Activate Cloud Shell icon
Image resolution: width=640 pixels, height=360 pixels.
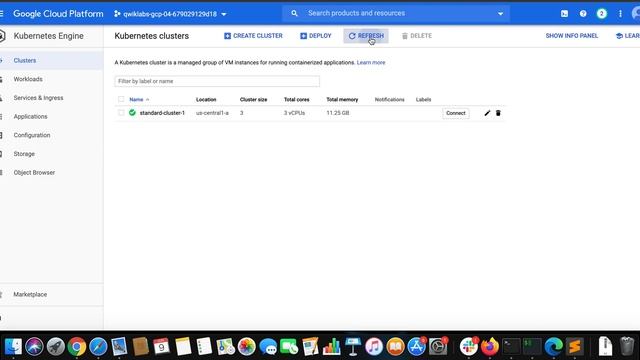(564, 14)
